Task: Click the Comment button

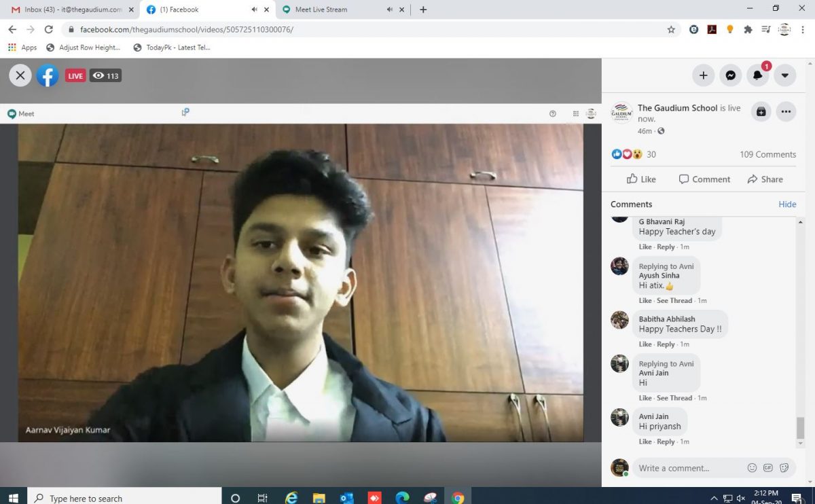Action: coord(704,179)
